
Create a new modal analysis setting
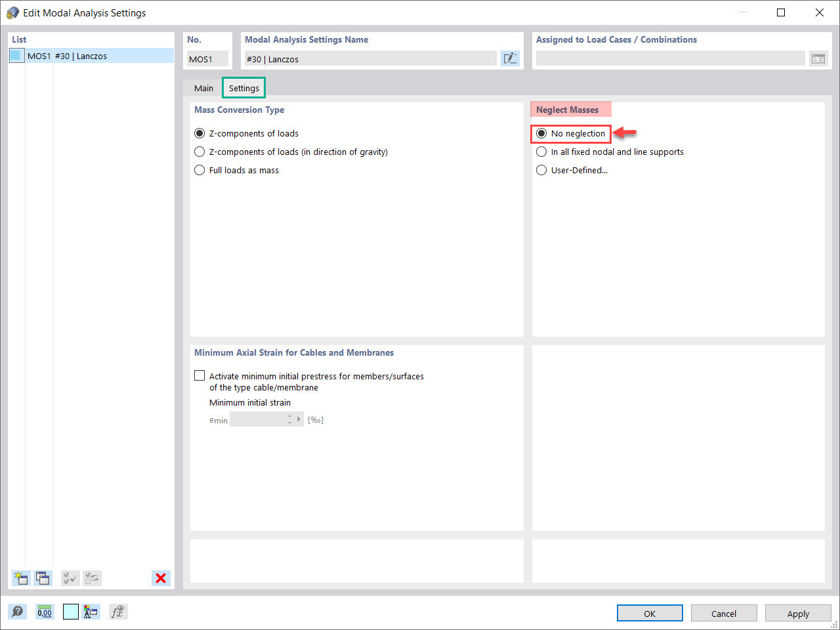(x=20, y=578)
